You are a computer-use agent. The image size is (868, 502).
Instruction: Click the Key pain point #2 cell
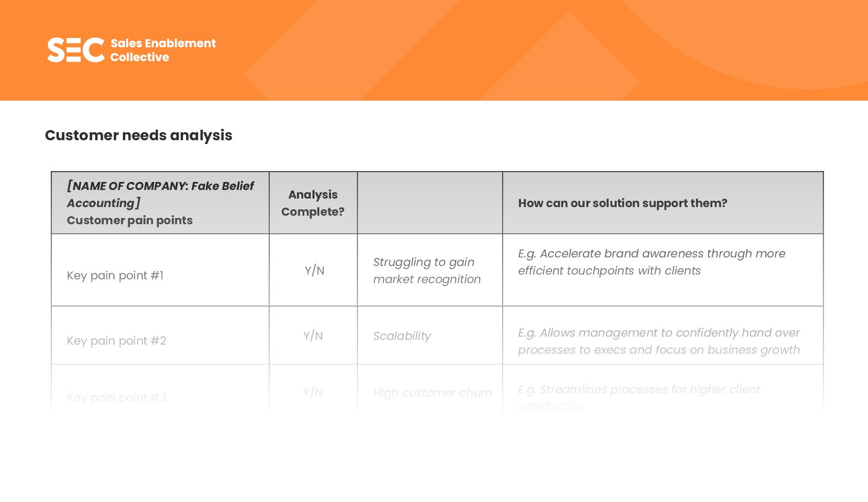pos(117,341)
